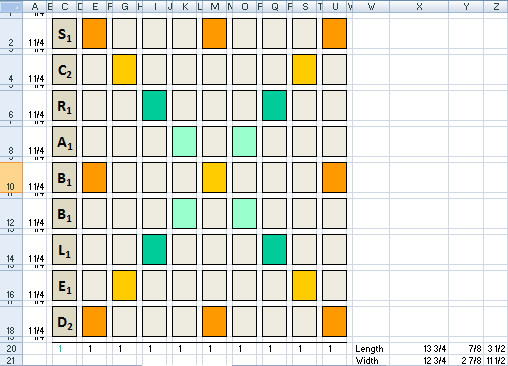Image resolution: width=508 pixels, height=366 pixels.
Task: Click orange square in row 2, column E
Action: (95, 33)
